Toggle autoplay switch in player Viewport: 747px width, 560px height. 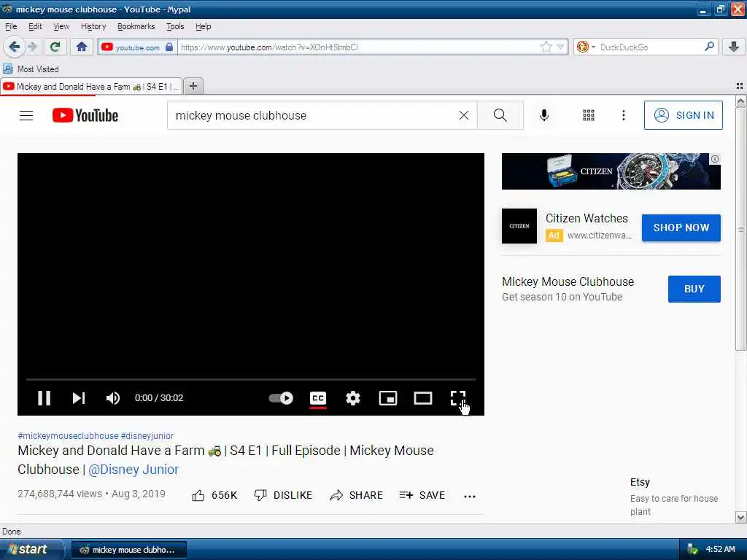point(281,398)
